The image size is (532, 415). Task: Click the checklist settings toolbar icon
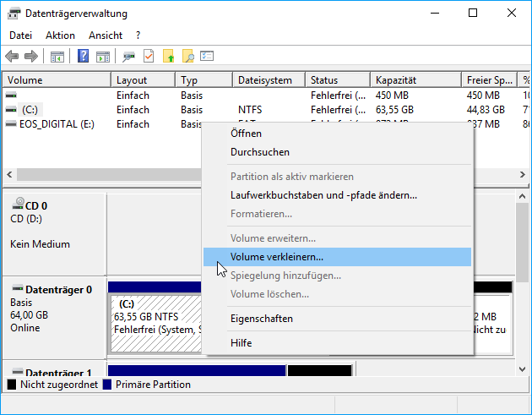coord(207,57)
